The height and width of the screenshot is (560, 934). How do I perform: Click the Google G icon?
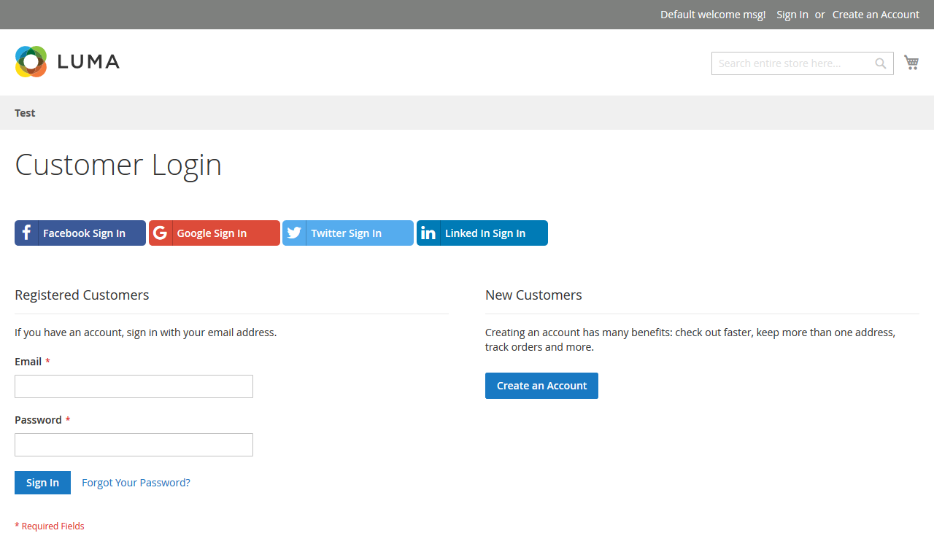(x=160, y=233)
